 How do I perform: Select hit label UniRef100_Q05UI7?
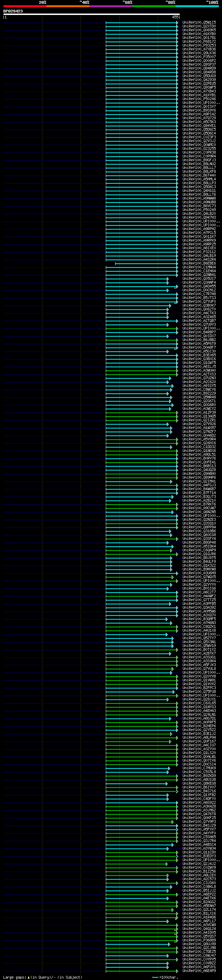pos(199,278)
